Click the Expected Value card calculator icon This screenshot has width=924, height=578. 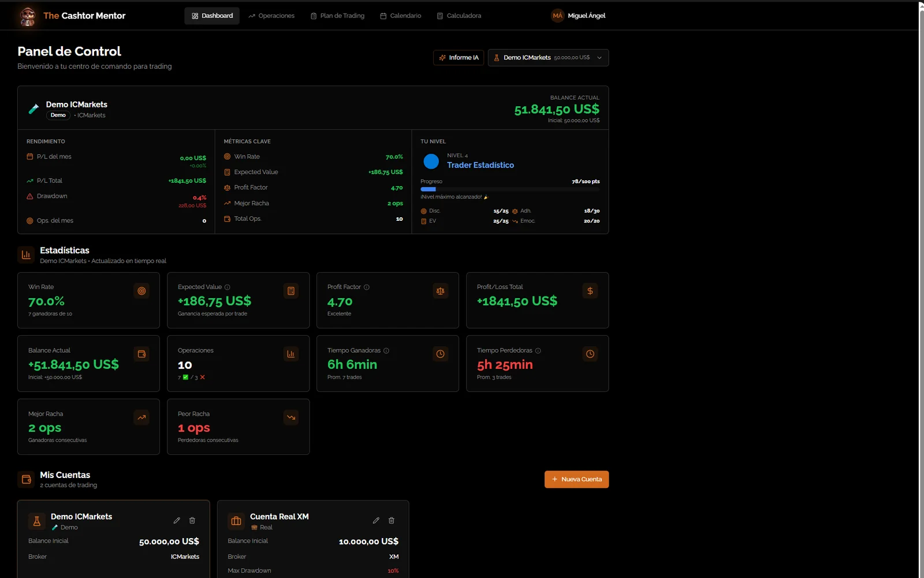click(291, 291)
